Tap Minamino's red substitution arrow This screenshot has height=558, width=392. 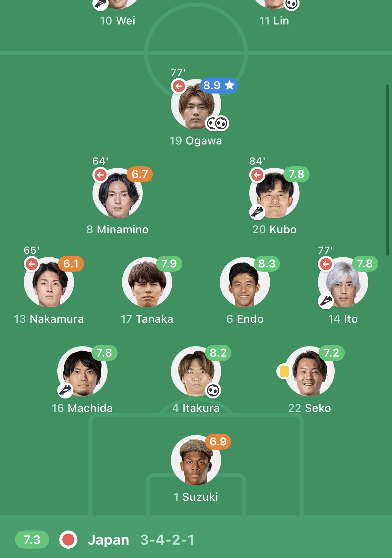[x=101, y=175]
